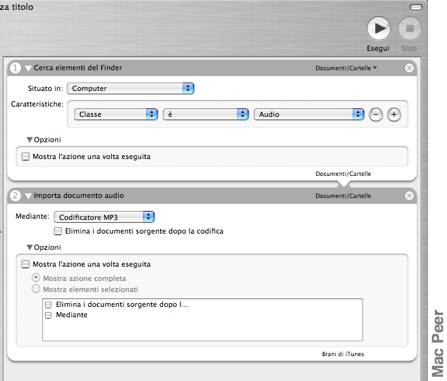The image size is (447, 381).
Task: Remove criterion with the minus button
Action: coord(376,115)
